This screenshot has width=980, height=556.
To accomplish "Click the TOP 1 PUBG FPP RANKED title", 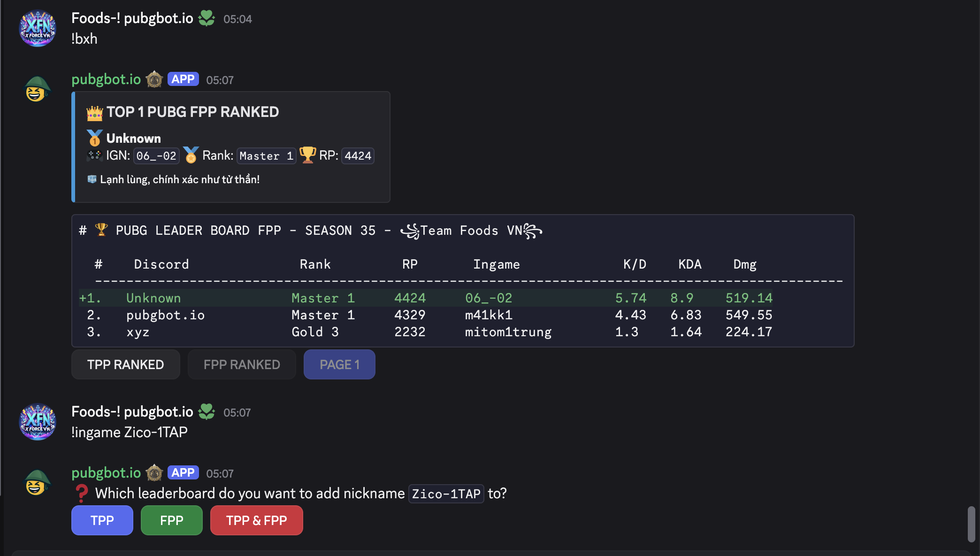I will click(x=192, y=112).
